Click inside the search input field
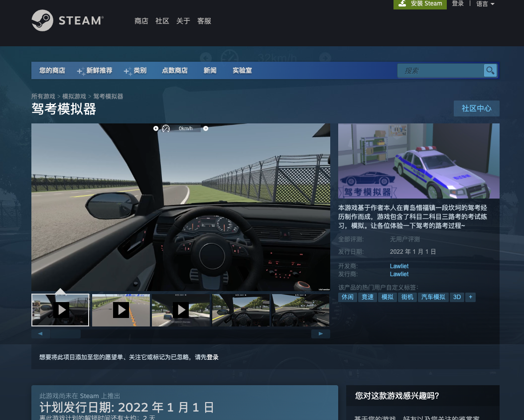524x420 pixels. (441, 70)
